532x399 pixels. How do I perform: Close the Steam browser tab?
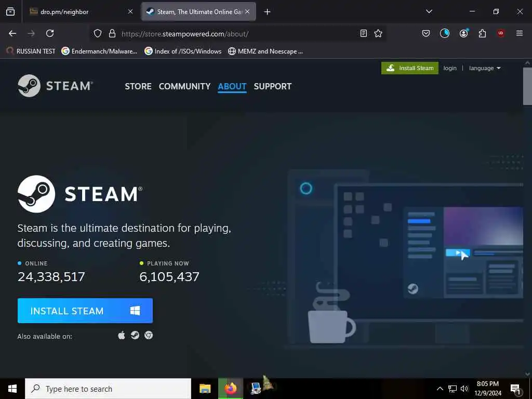tap(247, 12)
